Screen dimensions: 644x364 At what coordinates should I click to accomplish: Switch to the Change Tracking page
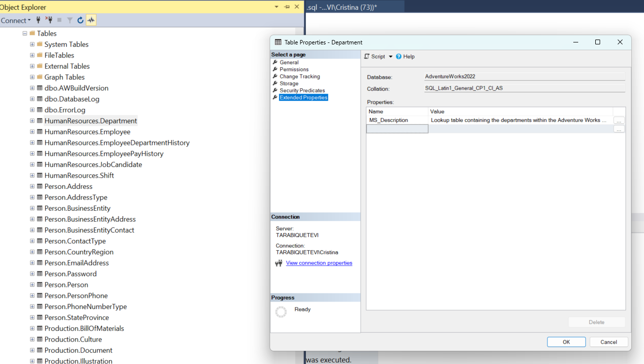pyautogui.click(x=299, y=77)
